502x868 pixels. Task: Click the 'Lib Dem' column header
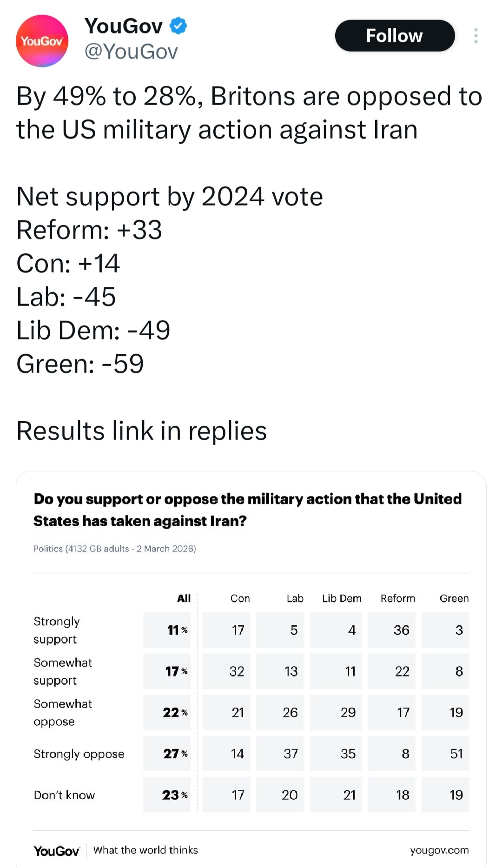(x=342, y=598)
